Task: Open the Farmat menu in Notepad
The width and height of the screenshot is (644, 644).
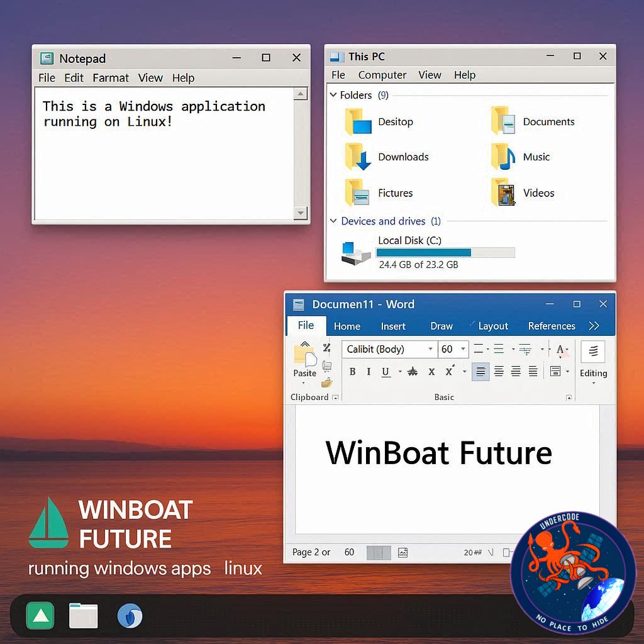Action: 111,77
